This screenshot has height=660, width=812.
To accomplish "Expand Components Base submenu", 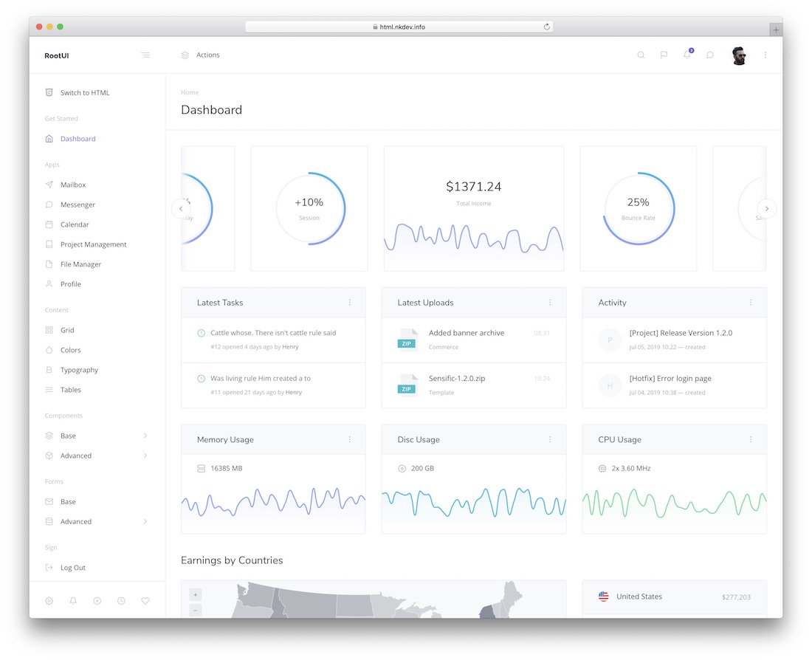I will point(97,436).
